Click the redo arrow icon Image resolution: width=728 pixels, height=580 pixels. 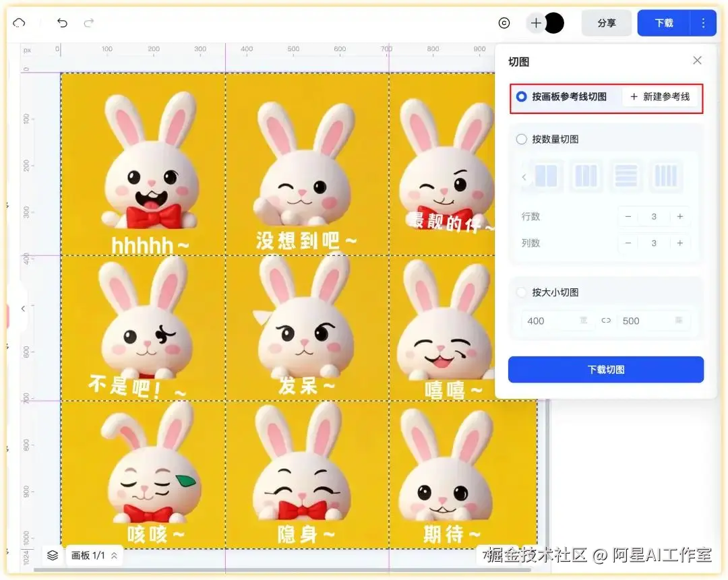88,22
